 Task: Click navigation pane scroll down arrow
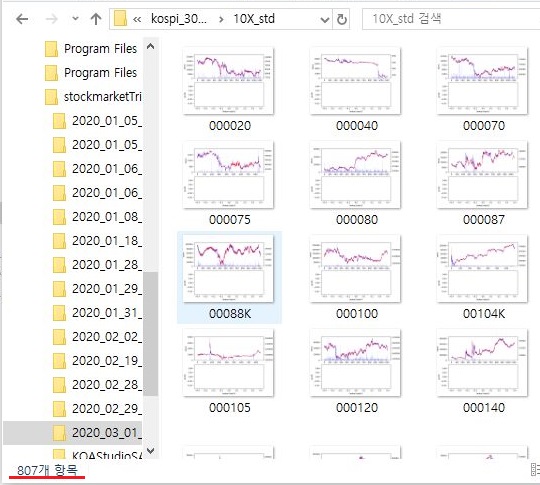150,451
